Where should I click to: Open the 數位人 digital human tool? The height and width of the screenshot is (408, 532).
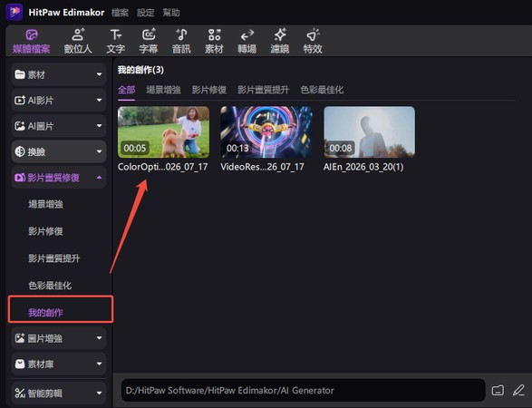[x=78, y=42]
